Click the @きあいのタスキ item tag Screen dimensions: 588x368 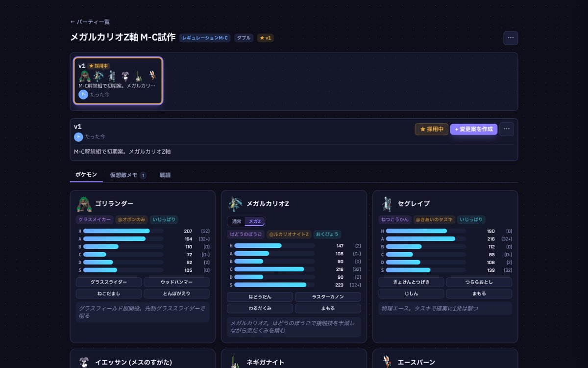(434, 220)
